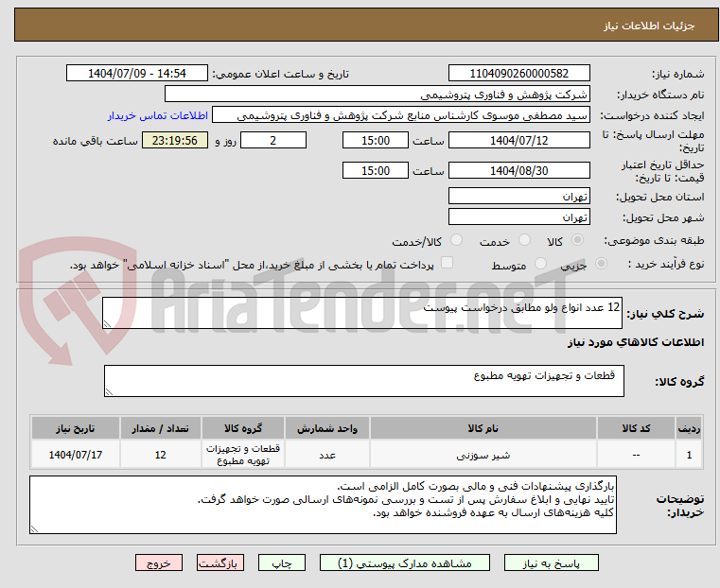Screen dimensions: 720x588
Task: Open the اطلاعات تماس خریدار link
Action: 158,115
